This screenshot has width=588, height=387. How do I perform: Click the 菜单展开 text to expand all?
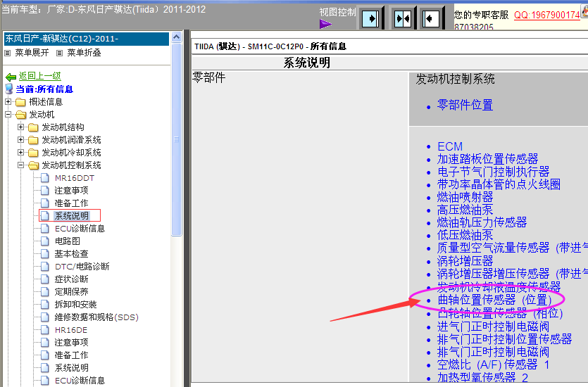coord(32,53)
